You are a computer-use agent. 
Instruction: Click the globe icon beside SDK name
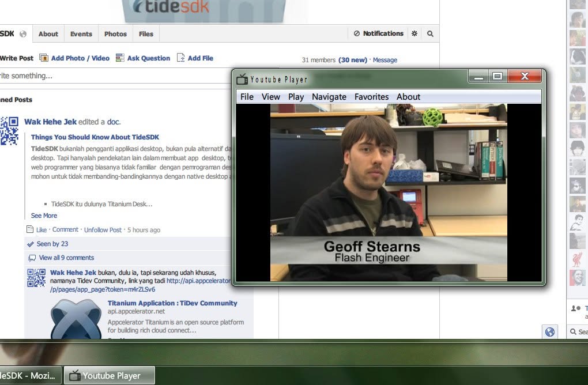(x=23, y=34)
